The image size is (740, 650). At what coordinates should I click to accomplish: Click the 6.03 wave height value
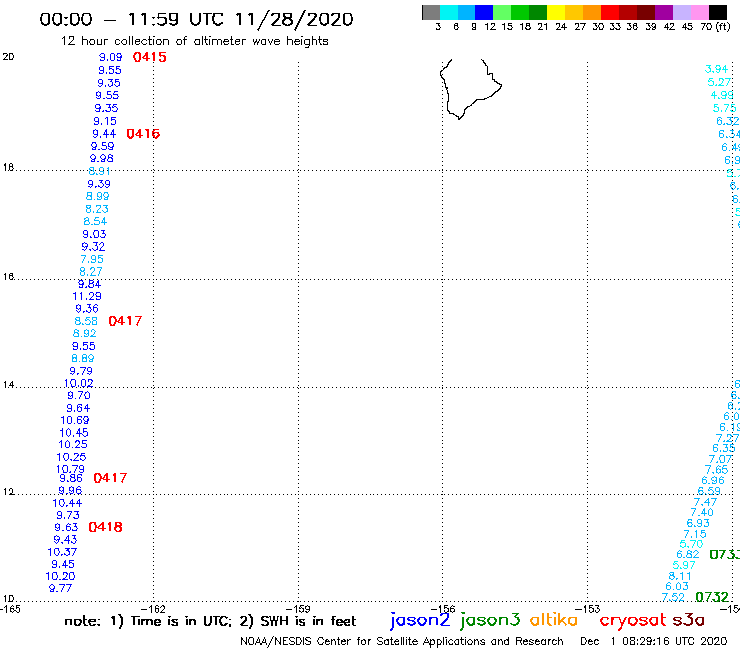pyautogui.click(x=677, y=586)
